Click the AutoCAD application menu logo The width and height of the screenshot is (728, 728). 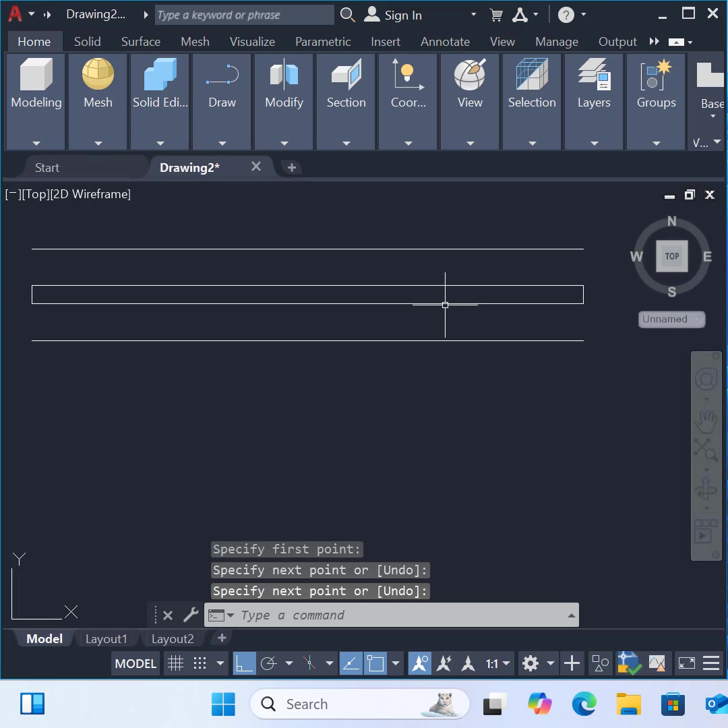point(15,14)
